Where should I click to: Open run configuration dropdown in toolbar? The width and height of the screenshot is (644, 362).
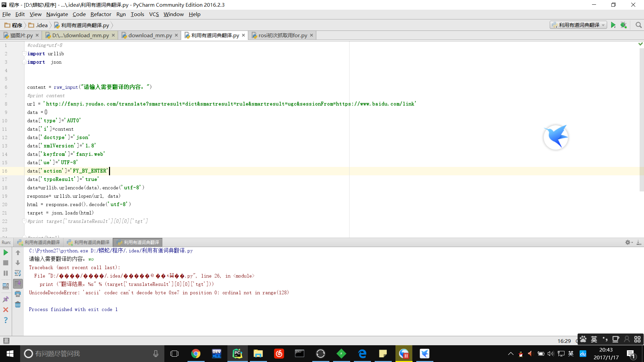click(578, 25)
